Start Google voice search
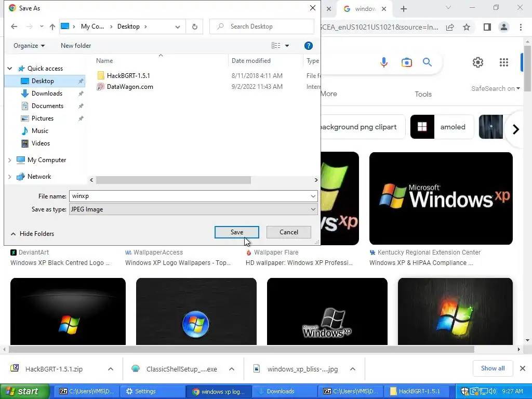The width and height of the screenshot is (532, 399). [x=384, y=62]
